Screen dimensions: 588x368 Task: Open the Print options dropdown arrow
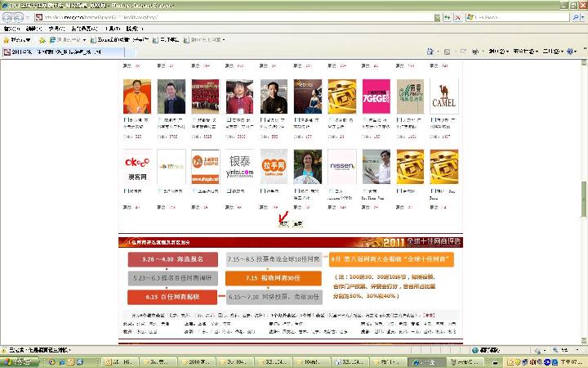[483, 52]
